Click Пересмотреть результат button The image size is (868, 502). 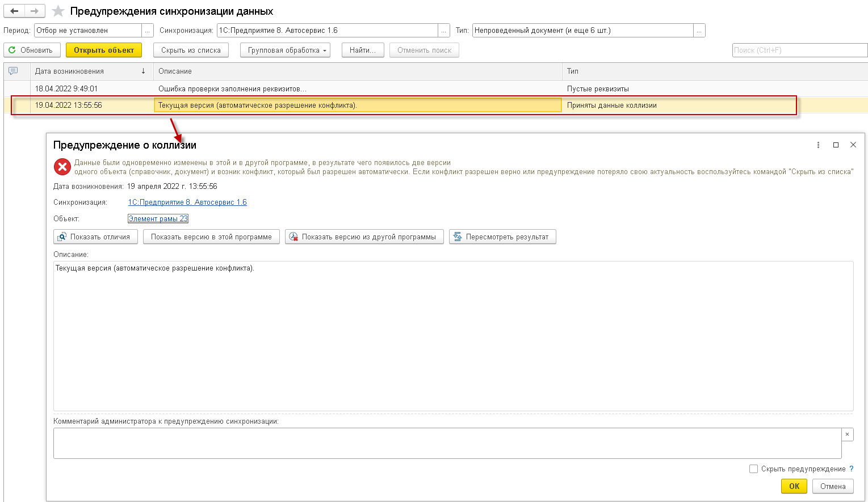502,237
